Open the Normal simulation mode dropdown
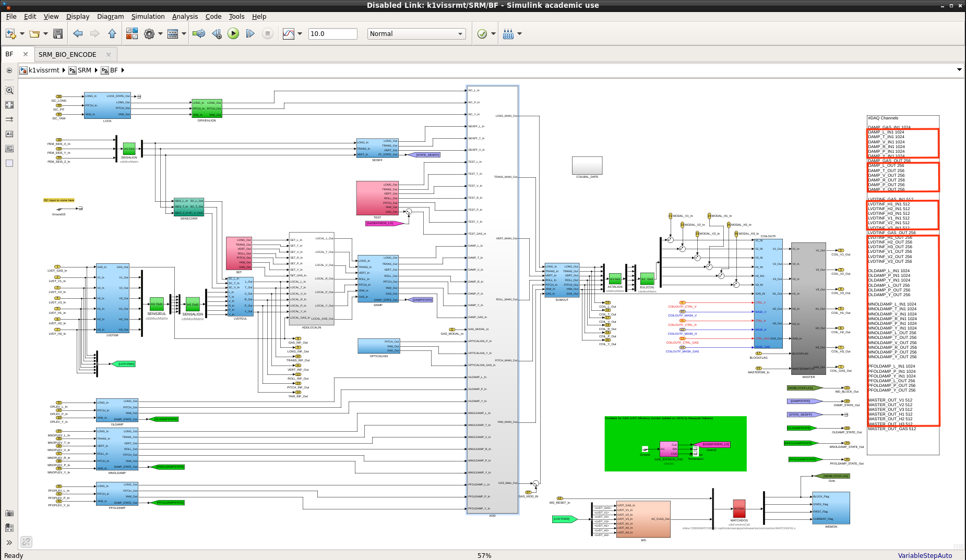The image size is (966, 560). click(x=417, y=34)
